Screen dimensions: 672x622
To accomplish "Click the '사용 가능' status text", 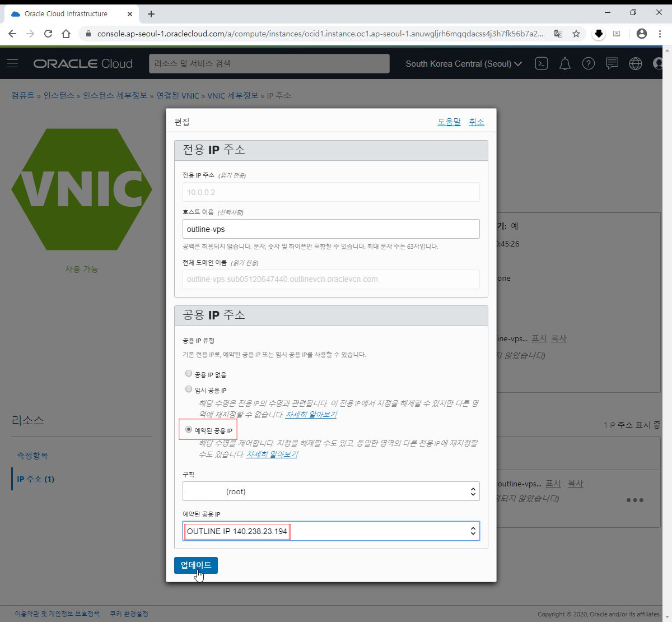I will click(x=82, y=269).
